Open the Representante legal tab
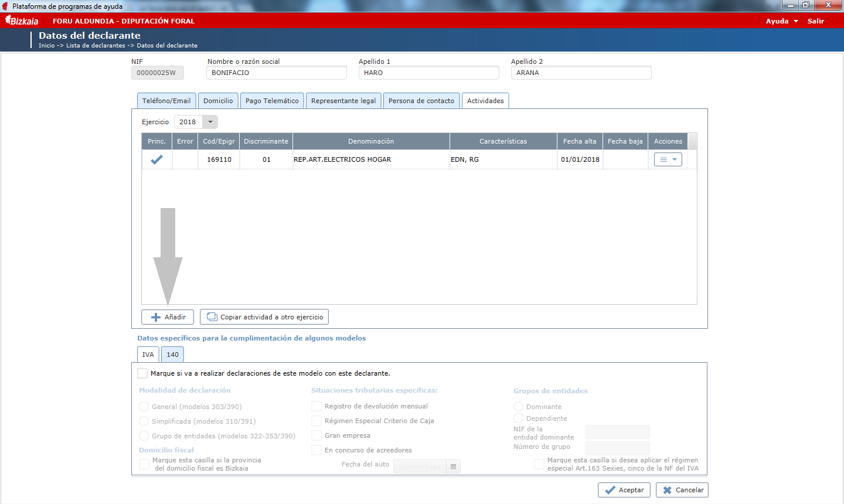This screenshot has height=504, width=844. 343,101
